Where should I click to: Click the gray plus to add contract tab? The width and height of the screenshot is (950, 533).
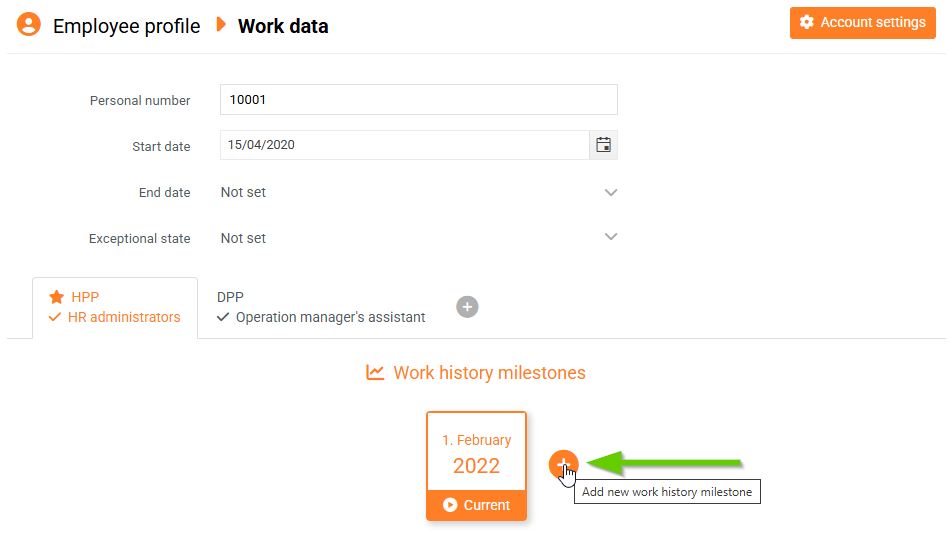click(467, 307)
